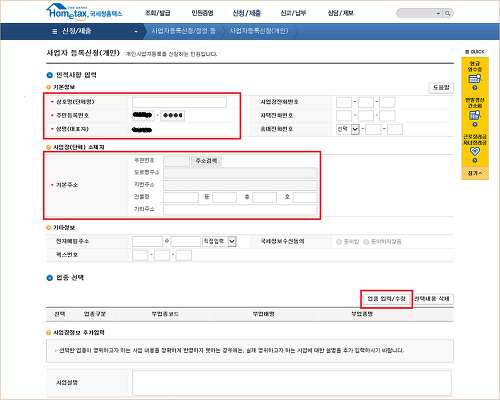Select 동의하지않음 for 국세정보수신동의
This screenshot has height=400, width=500.
366,242
